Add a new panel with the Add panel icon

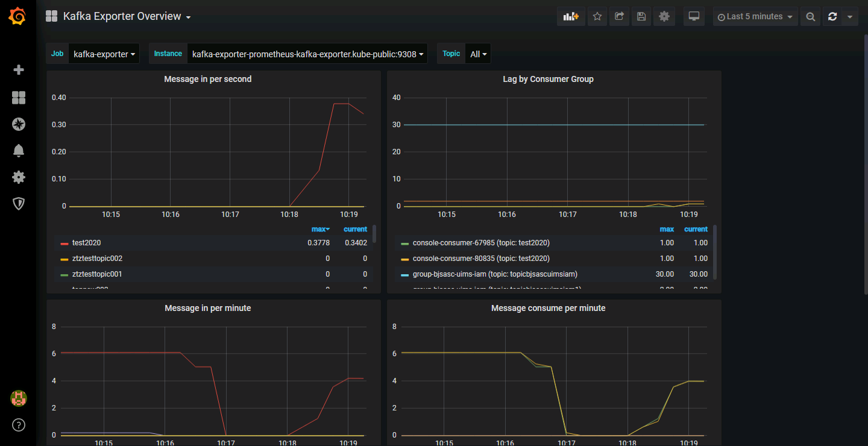[x=571, y=16]
